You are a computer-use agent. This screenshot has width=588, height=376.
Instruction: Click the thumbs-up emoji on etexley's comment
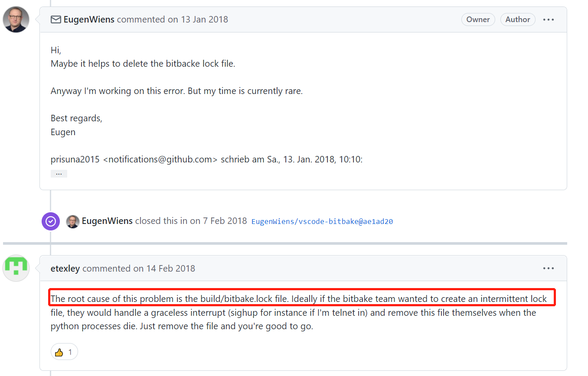coord(59,351)
